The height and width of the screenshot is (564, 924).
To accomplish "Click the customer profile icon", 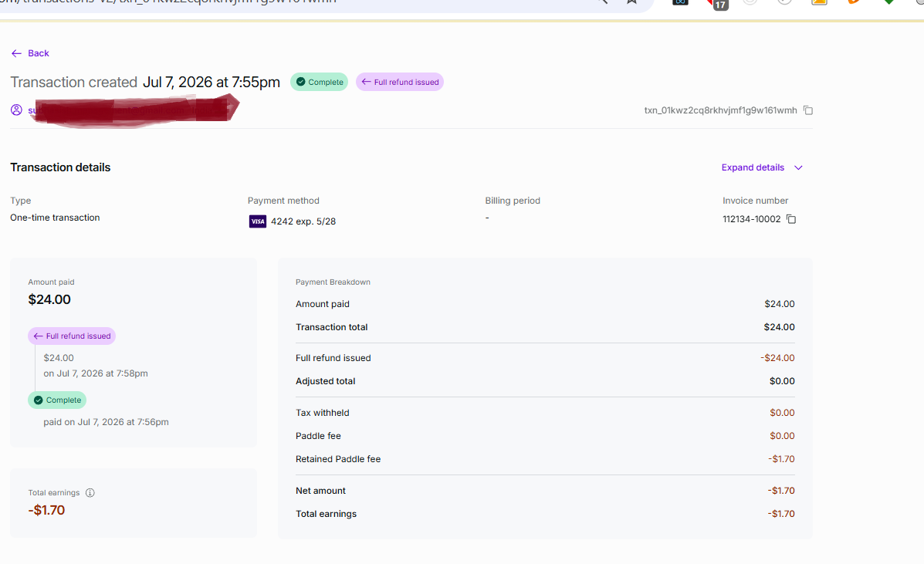I will point(16,110).
